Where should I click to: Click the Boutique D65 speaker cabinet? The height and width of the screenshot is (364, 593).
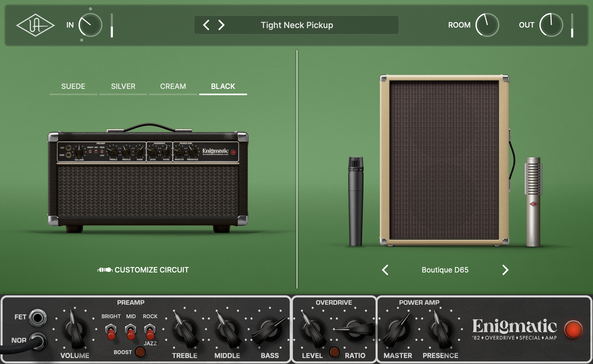coord(444,160)
